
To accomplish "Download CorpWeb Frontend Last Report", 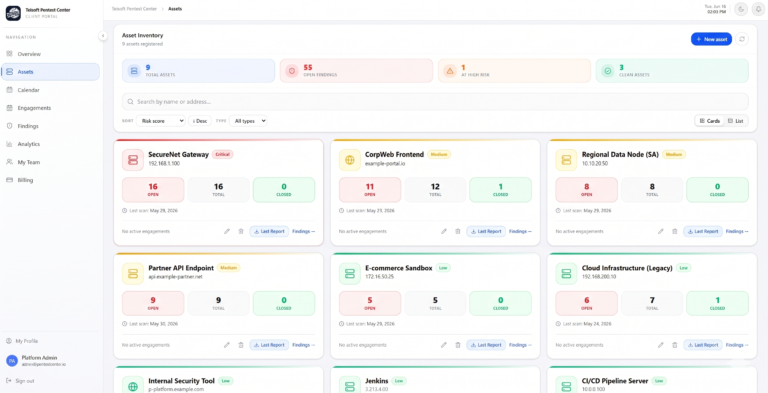I will 486,231.
